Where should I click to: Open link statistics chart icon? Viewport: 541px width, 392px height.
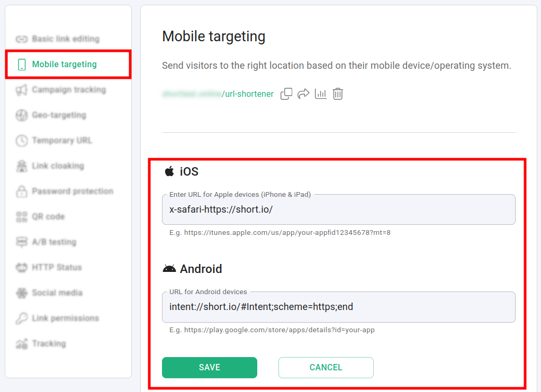(321, 94)
